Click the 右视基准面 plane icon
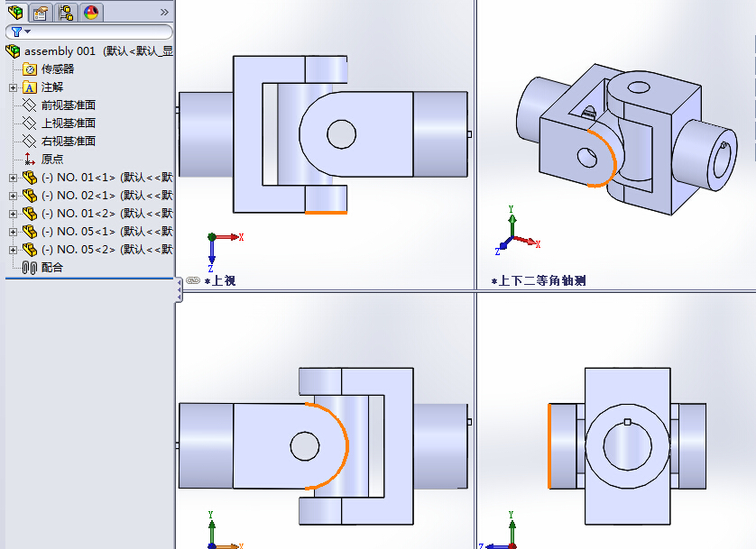The width and height of the screenshot is (756, 549). point(30,142)
